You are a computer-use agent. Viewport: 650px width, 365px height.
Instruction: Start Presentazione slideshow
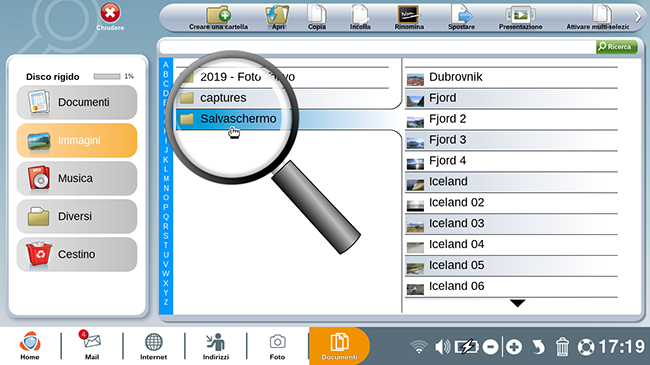click(x=521, y=18)
